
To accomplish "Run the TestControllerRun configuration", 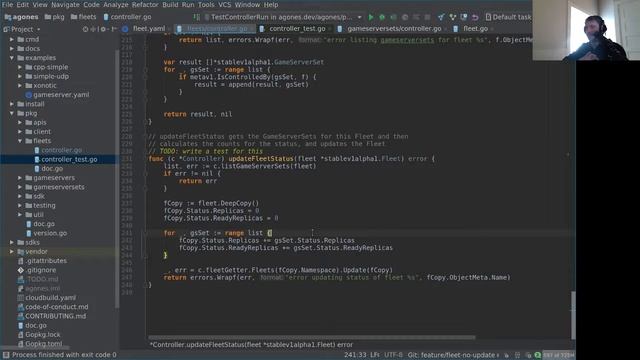I will click(371, 17).
